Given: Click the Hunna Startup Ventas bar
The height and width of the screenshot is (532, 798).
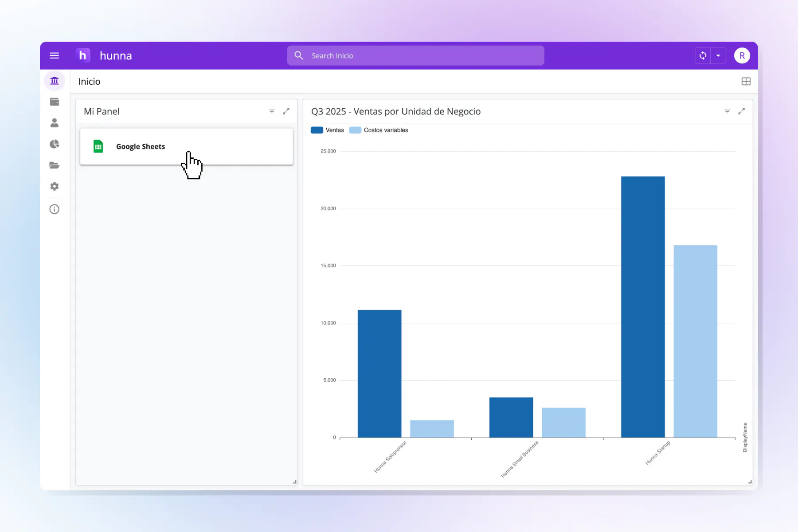Looking at the screenshot, I should 643,307.
